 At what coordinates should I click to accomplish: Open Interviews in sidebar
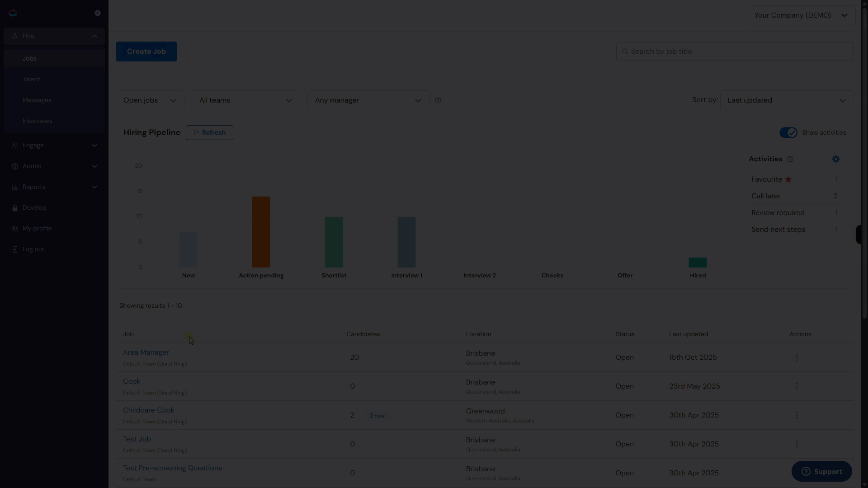click(54, 121)
